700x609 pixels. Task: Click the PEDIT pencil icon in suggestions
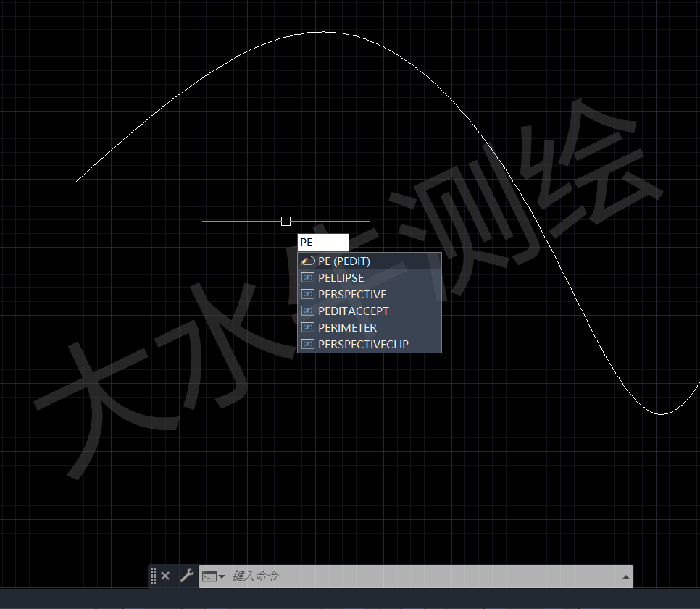tap(307, 261)
